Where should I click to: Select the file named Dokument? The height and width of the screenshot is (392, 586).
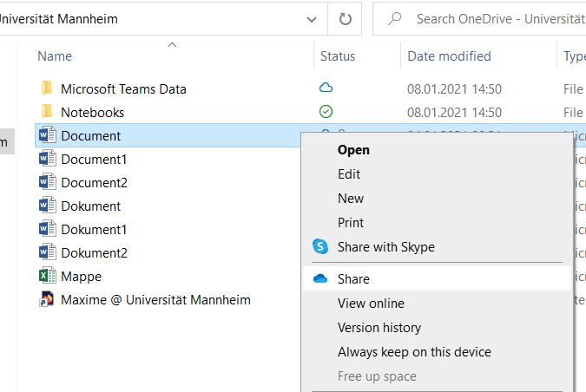pyautogui.click(x=91, y=206)
